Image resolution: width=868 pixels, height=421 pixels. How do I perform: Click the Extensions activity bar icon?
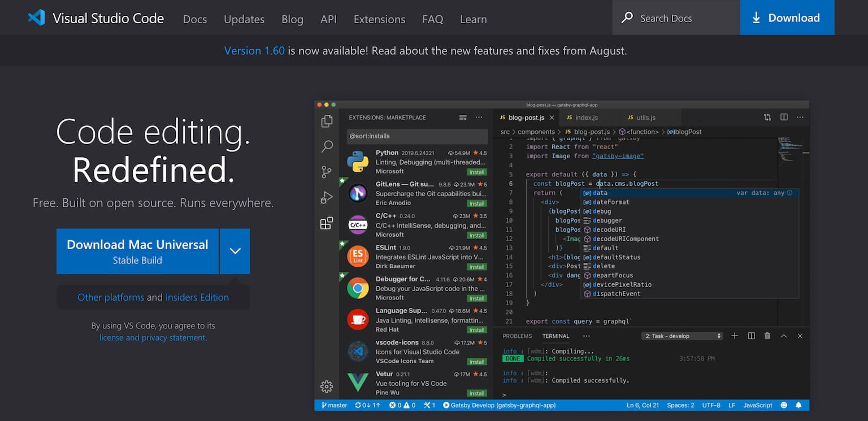pos(327,223)
